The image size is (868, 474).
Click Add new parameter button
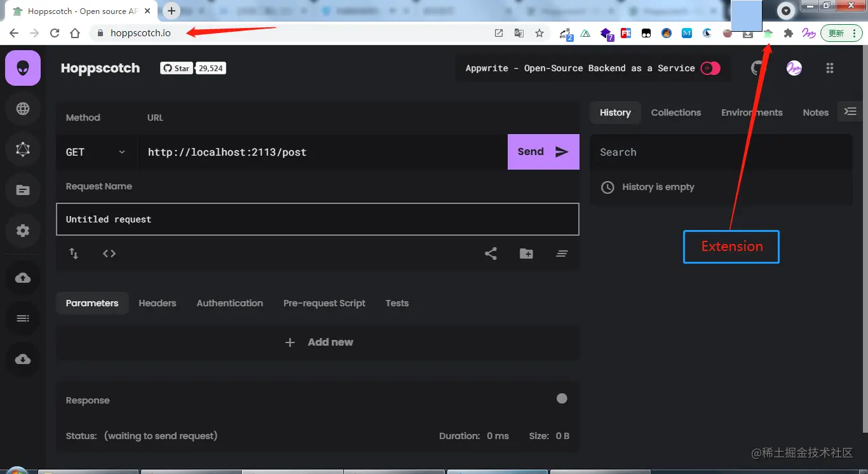(x=318, y=342)
